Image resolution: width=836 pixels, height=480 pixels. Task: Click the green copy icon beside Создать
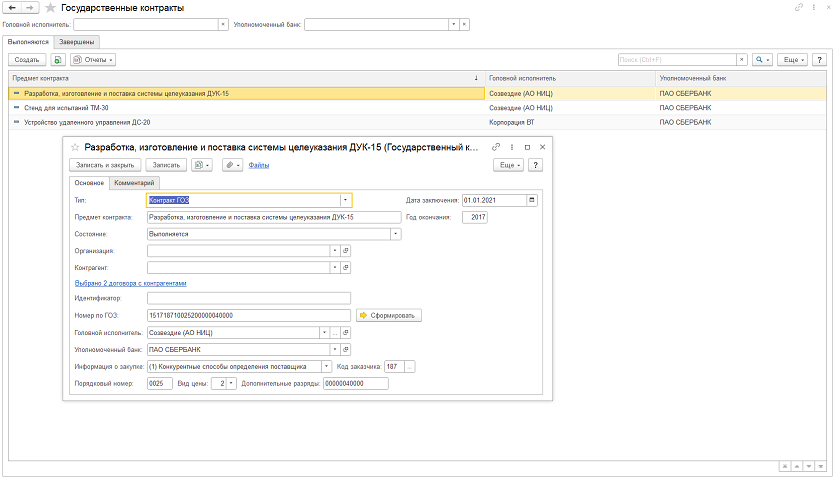(x=59, y=60)
